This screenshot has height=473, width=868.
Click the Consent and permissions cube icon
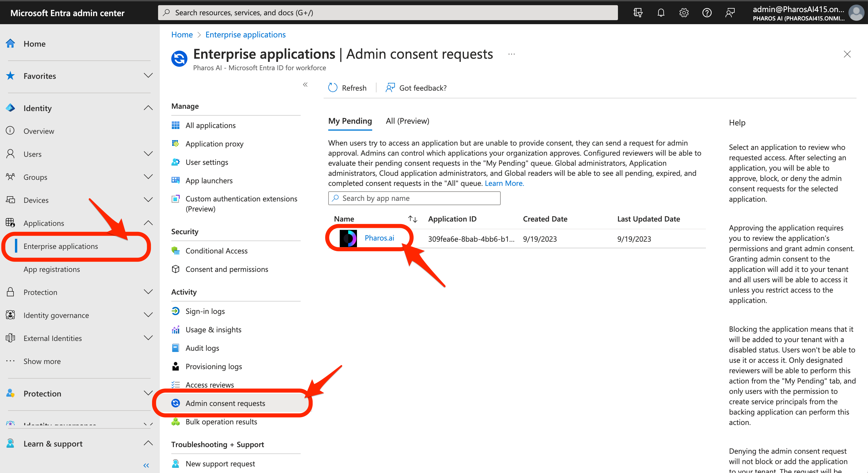pos(176,269)
